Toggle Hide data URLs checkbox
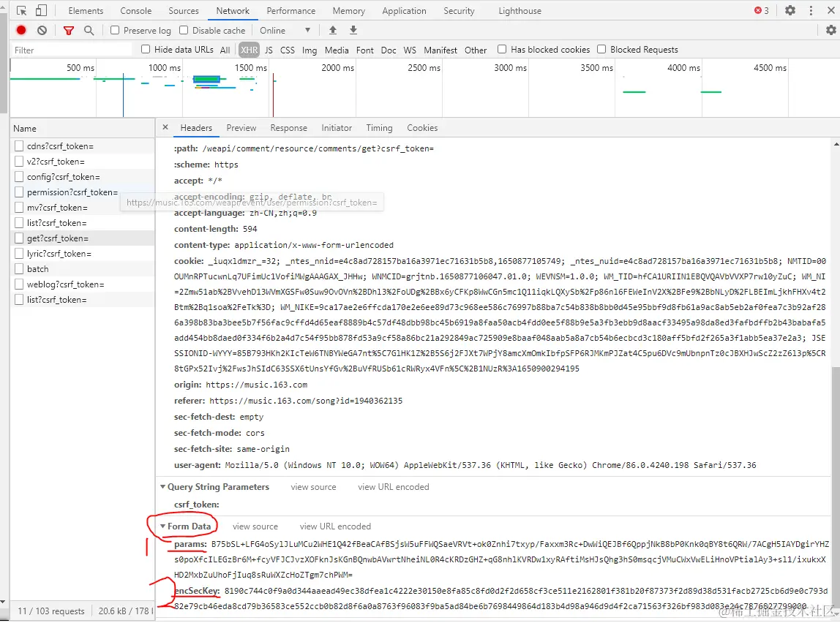Image resolution: width=840 pixels, height=623 pixels. tap(145, 49)
